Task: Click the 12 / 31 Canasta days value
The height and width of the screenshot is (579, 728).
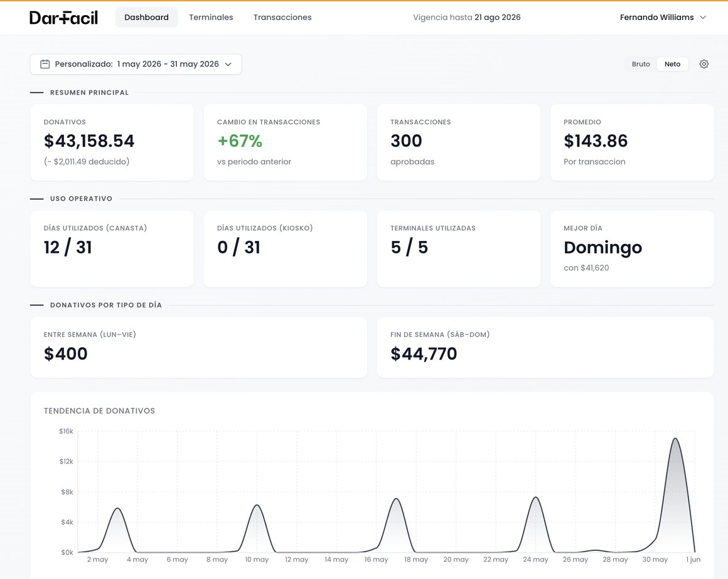Action: [x=68, y=247]
